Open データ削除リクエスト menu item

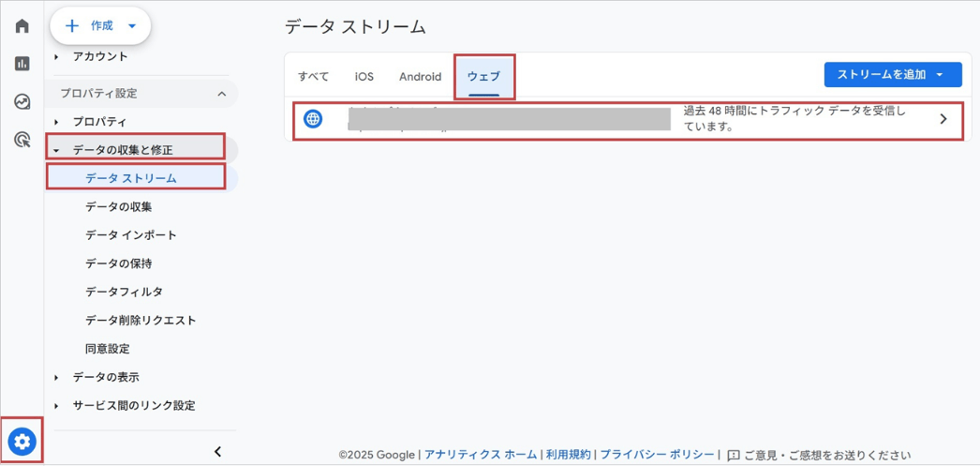[x=141, y=321]
